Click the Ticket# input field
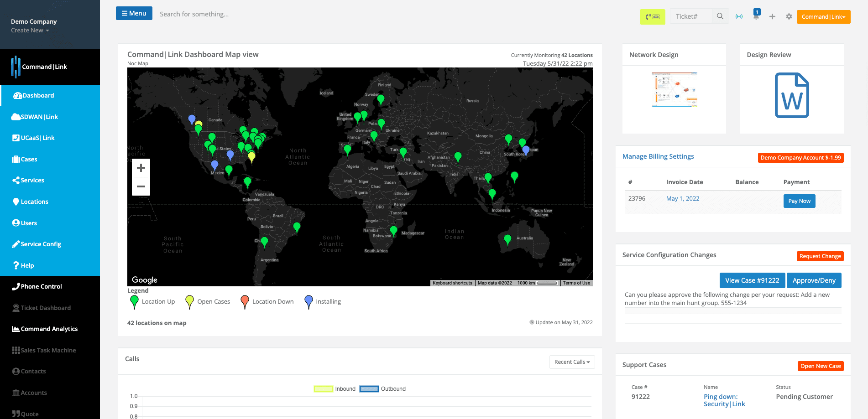Screen dimensions: 868x419 tap(691, 16)
